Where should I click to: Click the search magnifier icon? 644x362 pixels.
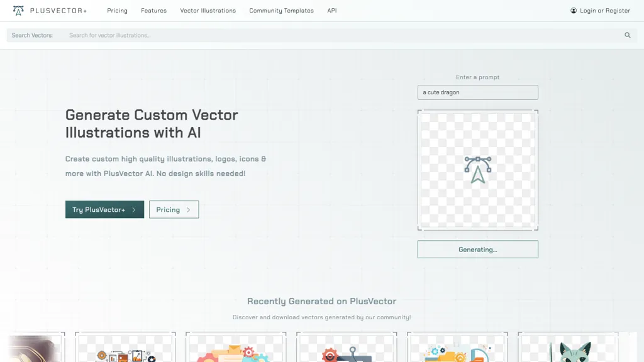point(627,35)
